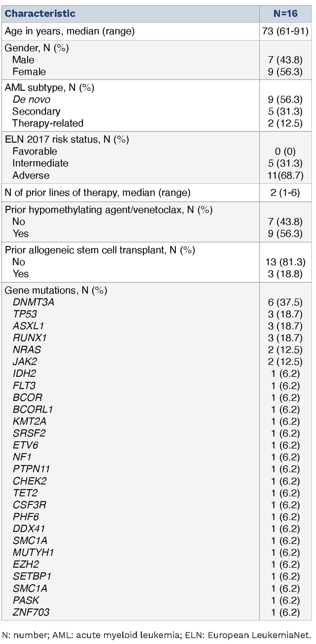The width and height of the screenshot is (316, 644).
Task: Click the Gene mutations section heading
Action: tap(56, 290)
